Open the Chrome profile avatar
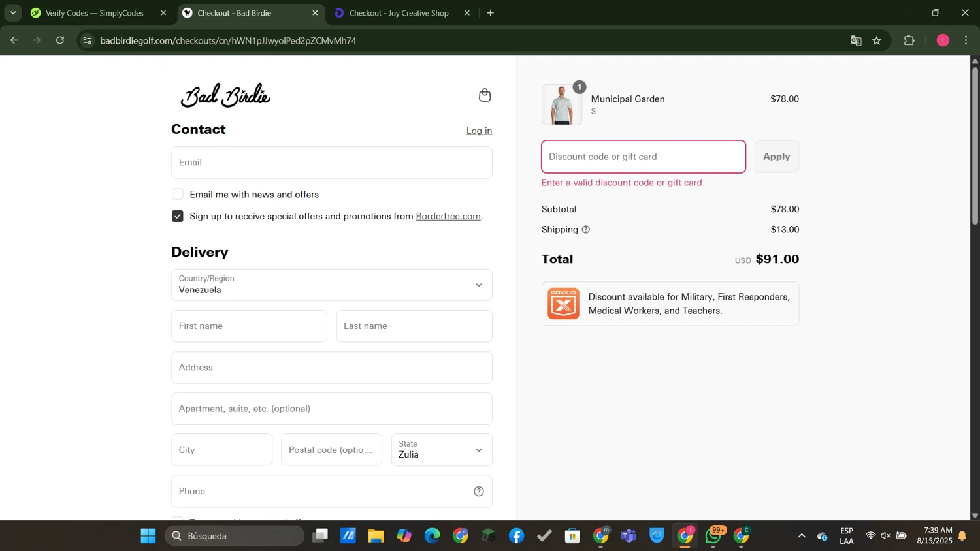 (x=943, y=40)
